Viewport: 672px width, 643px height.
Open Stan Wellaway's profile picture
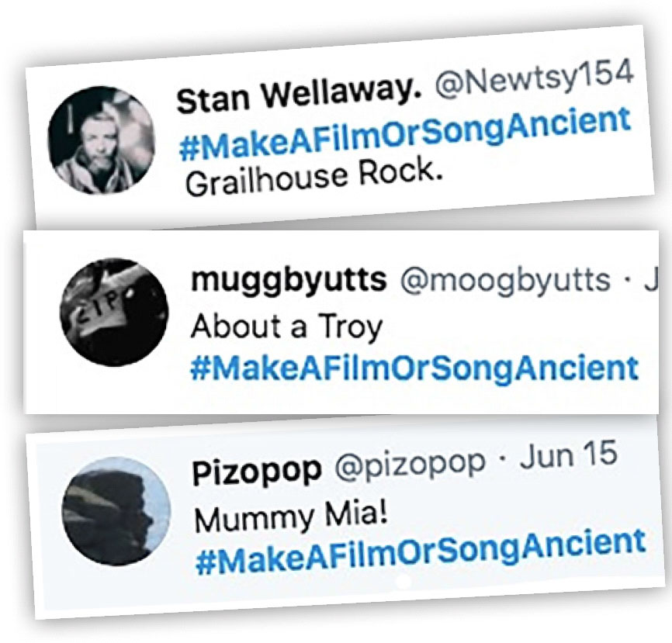pyautogui.click(x=102, y=140)
